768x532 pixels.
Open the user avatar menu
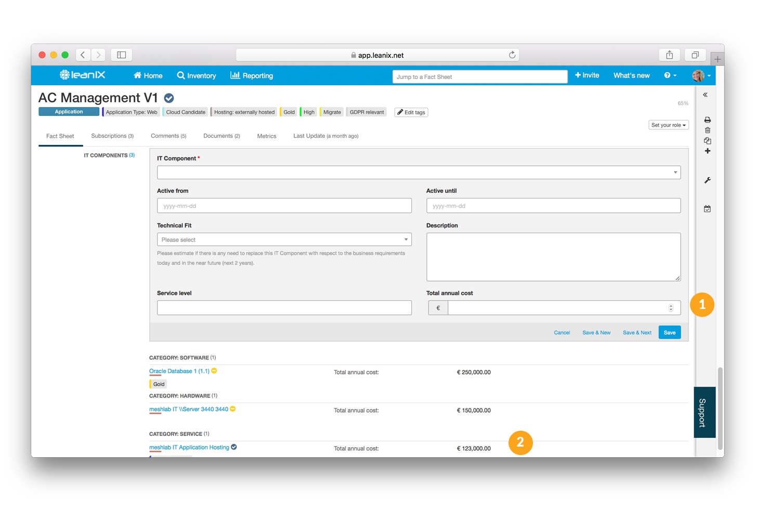(701, 75)
